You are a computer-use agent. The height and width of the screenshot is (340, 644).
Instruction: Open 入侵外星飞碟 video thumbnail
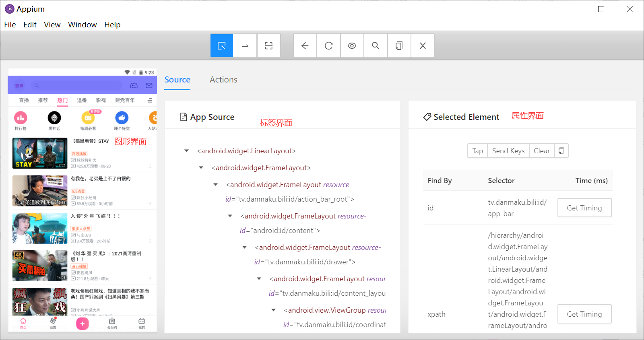40,228
